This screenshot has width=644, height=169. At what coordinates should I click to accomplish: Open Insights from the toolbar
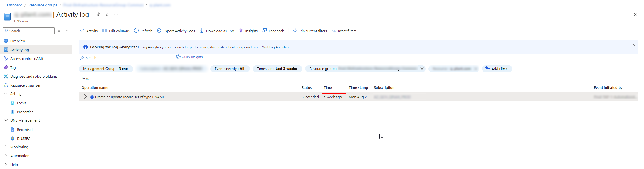[248, 31]
